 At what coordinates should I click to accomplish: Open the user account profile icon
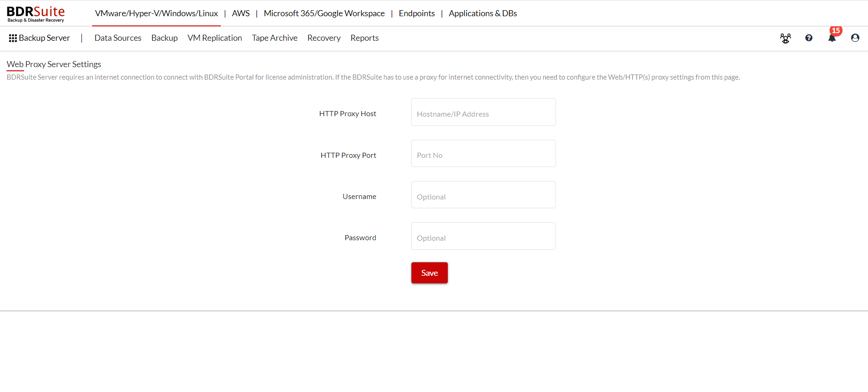click(855, 38)
